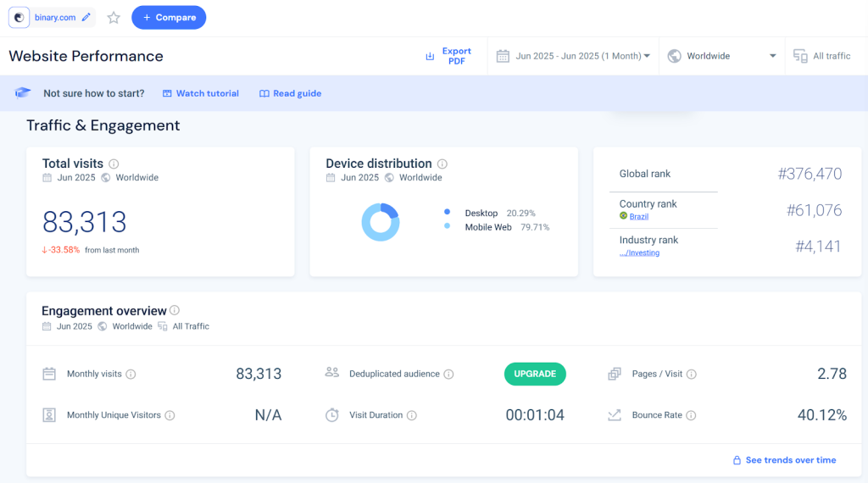Click the Compare button
Viewport: 868px width, 483px height.
point(169,18)
